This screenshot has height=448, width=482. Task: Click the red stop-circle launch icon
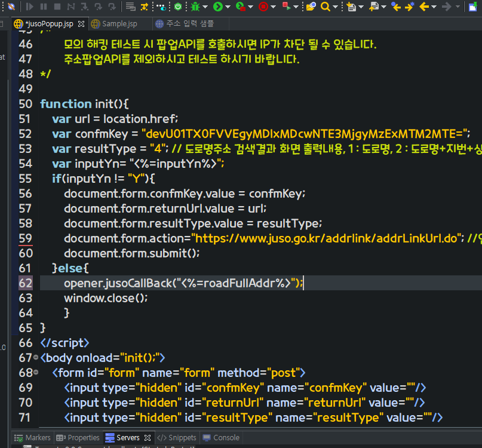[263, 7]
